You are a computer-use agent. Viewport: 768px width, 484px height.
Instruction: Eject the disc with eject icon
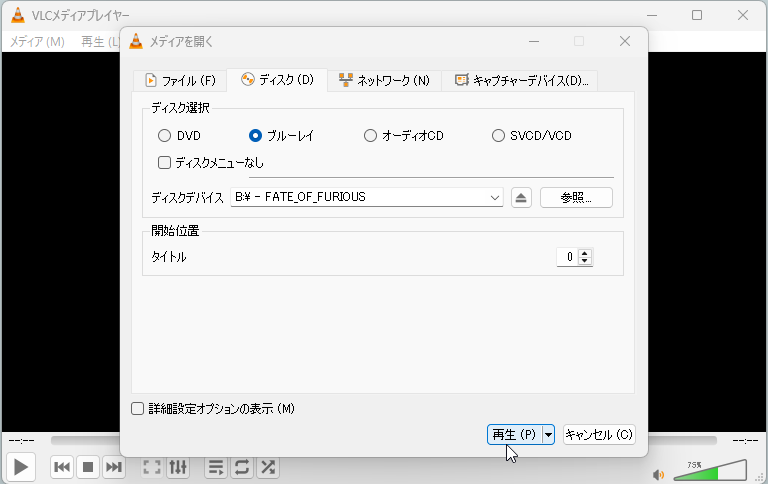click(521, 198)
